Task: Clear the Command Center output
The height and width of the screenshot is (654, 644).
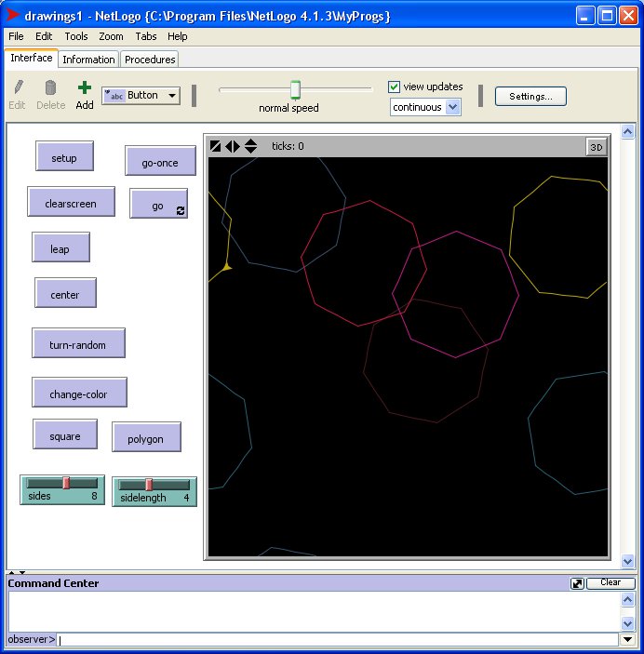Action: (x=610, y=583)
